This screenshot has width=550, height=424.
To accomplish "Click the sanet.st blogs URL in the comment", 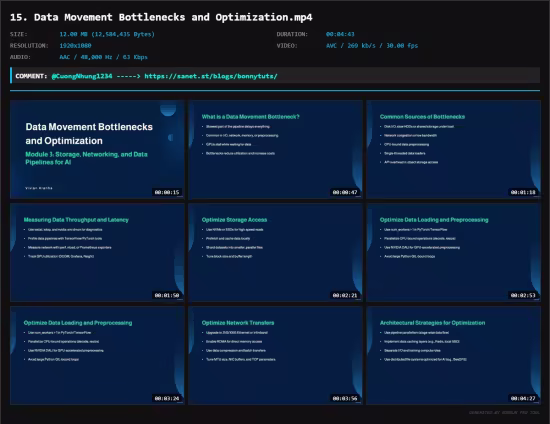I will tap(211, 76).
